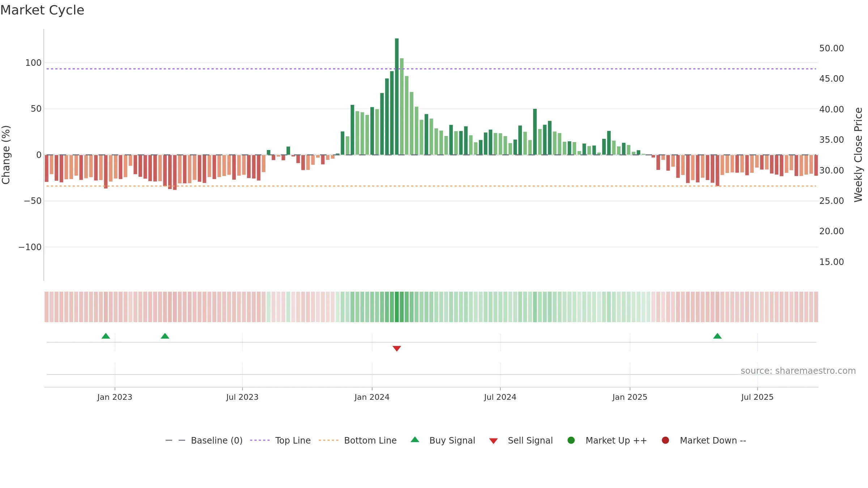Click the 30.00 price tick label
The image size is (868, 488).
pyautogui.click(x=831, y=171)
